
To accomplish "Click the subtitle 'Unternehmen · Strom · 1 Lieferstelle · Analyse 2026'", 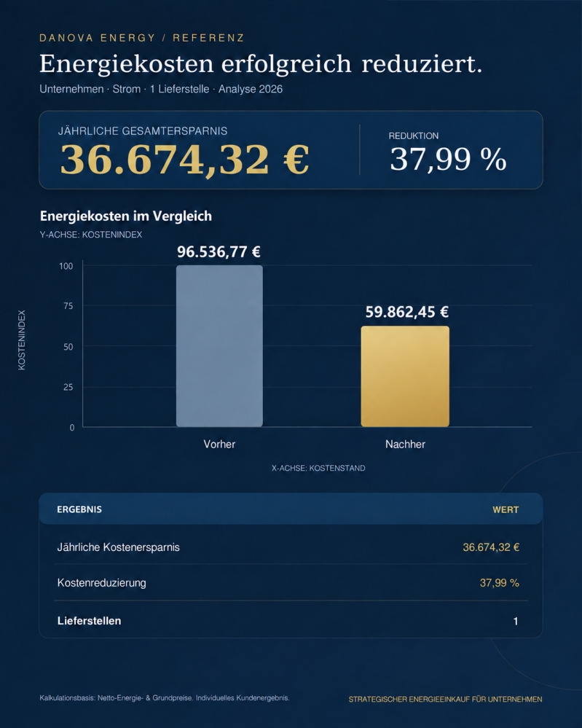I will click(161, 89).
